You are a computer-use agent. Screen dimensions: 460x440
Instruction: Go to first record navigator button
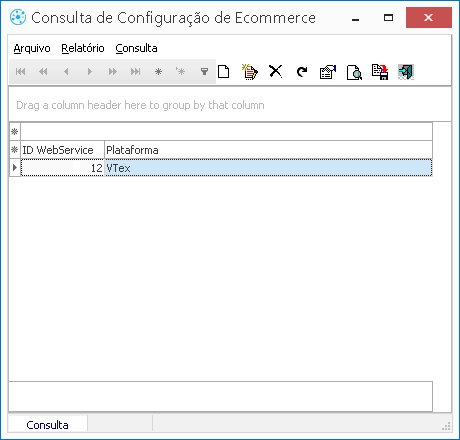[x=20, y=71]
